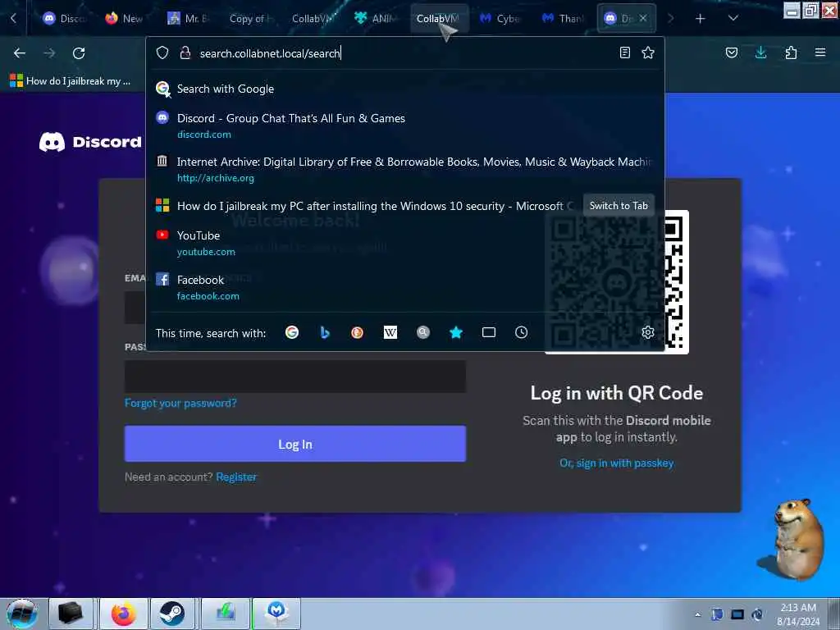Screen dimensions: 840x630
Task: Select the Search with Google suggestion
Action: tap(405, 89)
